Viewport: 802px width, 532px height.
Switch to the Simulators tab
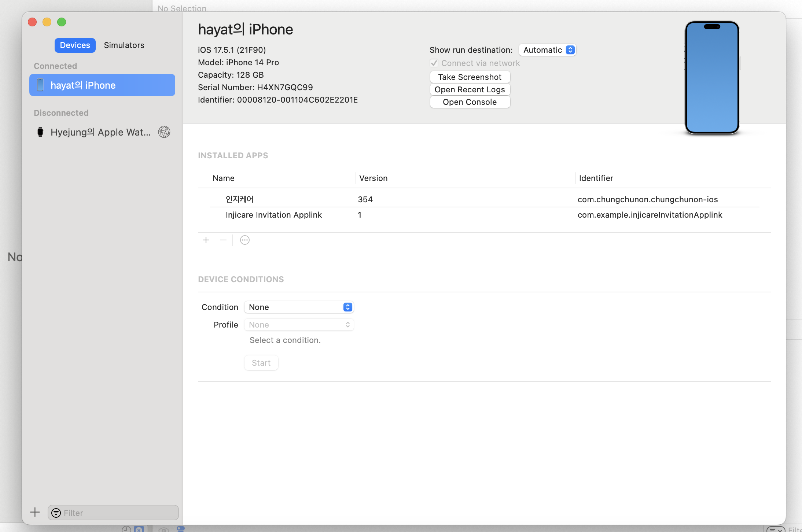[124, 45]
